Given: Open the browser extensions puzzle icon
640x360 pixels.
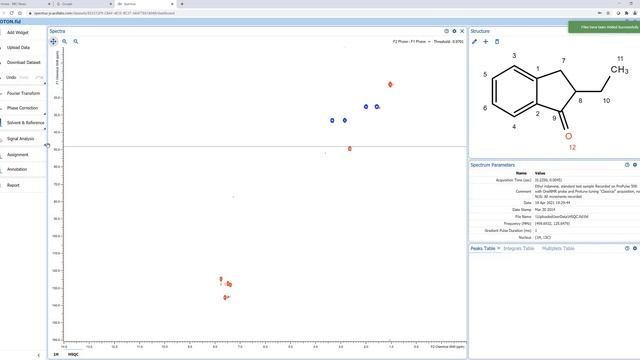Looking at the screenshot, I should point(627,13).
